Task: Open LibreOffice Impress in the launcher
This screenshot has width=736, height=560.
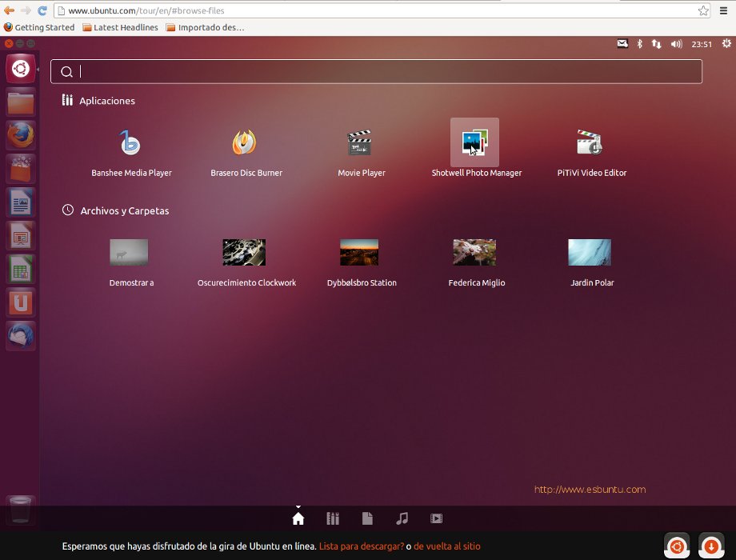Action: pos(21,236)
